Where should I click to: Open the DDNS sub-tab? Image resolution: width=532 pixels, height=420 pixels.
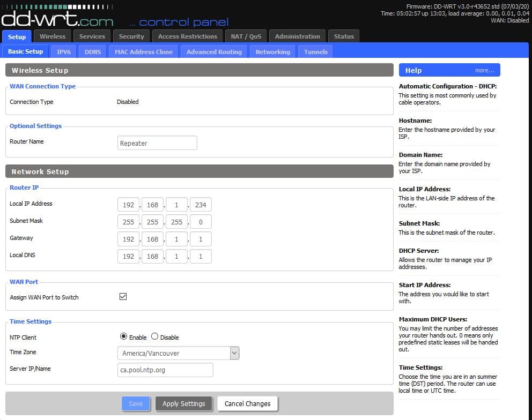pyautogui.click(x=93, y=52)
